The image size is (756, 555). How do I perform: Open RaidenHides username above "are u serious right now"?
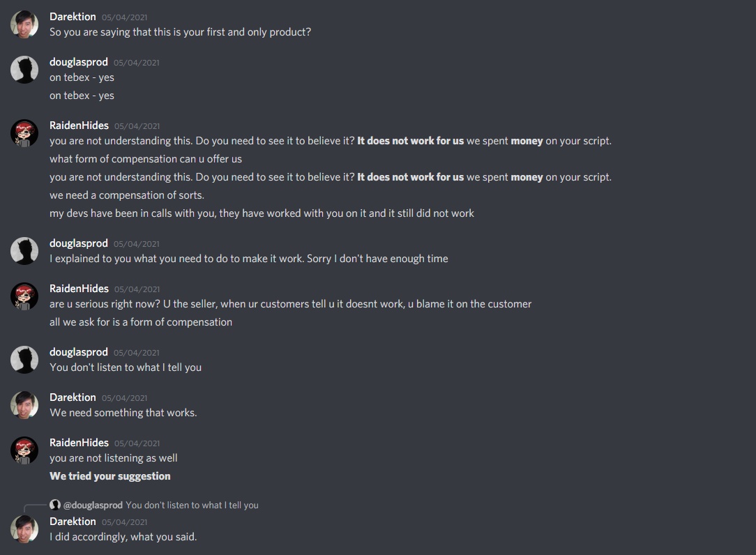pyautogui.click(x=79, y=289)
